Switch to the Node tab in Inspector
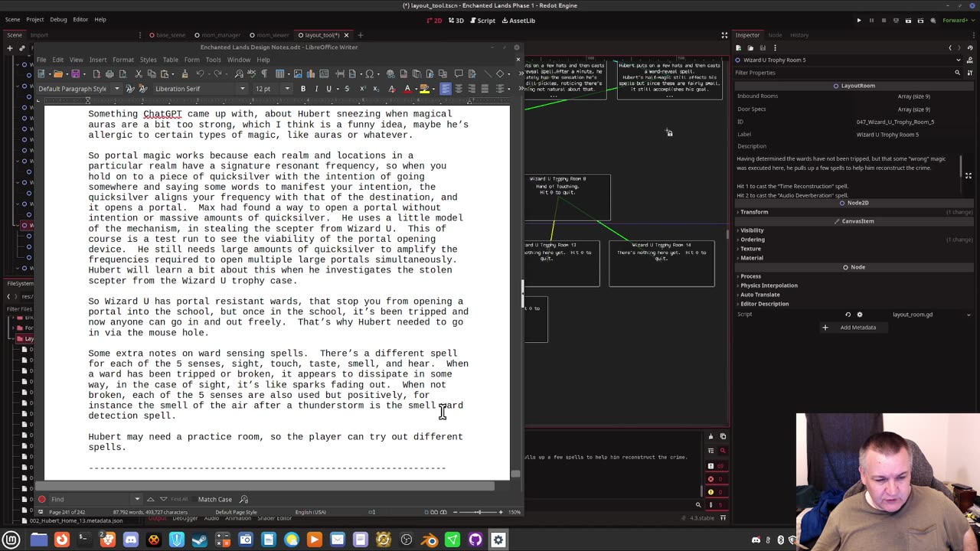980x551 pixels. [775, 34]
